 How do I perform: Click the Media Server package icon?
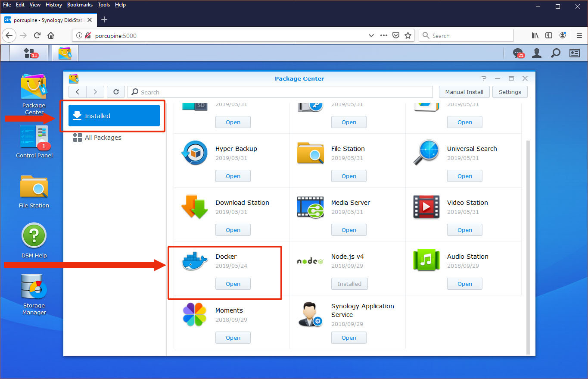(x=310, y=207)
